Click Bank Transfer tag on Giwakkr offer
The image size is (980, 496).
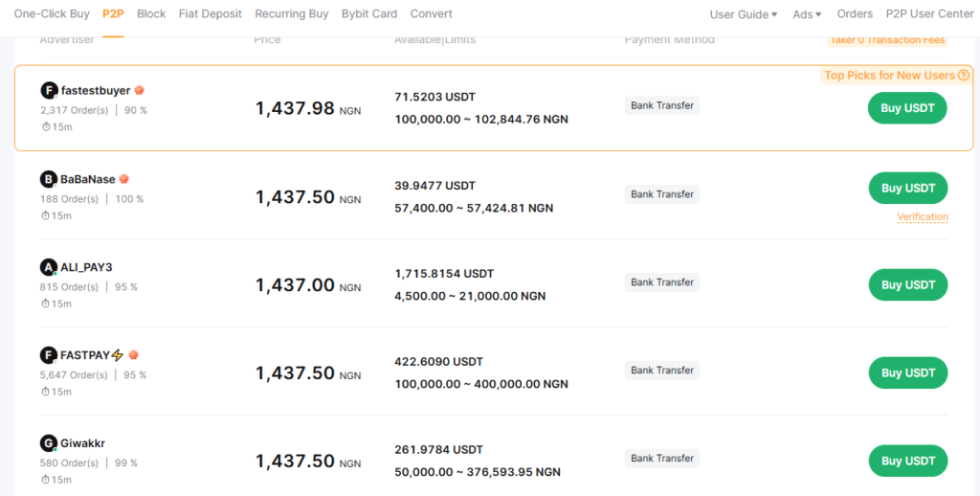pyautogui.click(x=662, y=459)
